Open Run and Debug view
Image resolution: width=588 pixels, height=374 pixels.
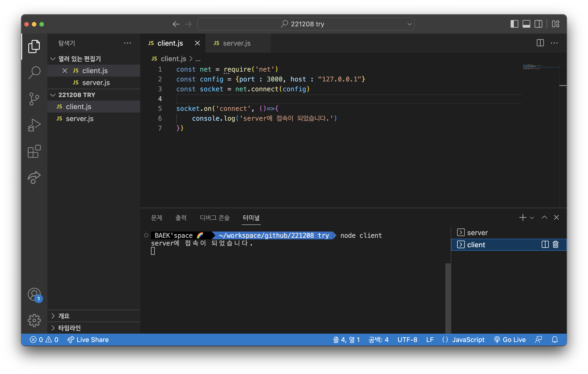[x=34, y=125]
